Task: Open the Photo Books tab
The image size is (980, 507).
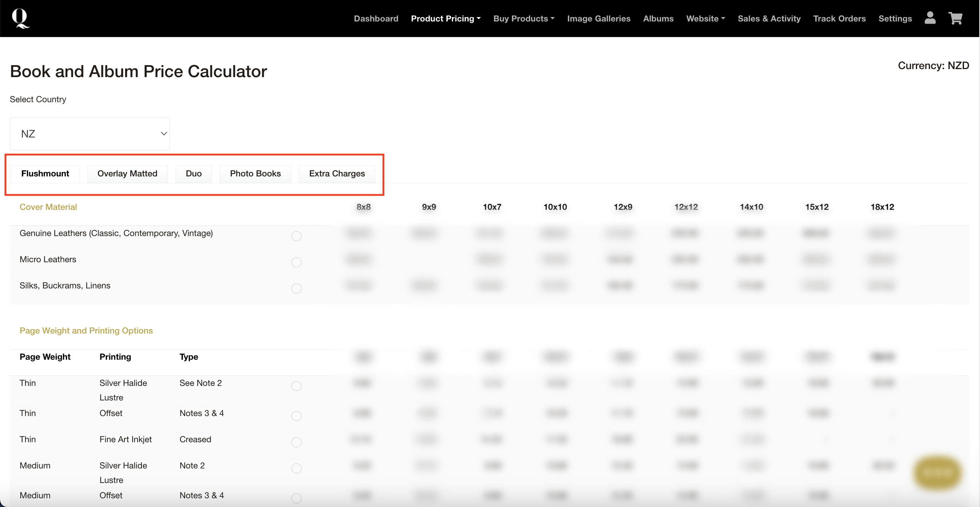Action: (x=255, y=174)
